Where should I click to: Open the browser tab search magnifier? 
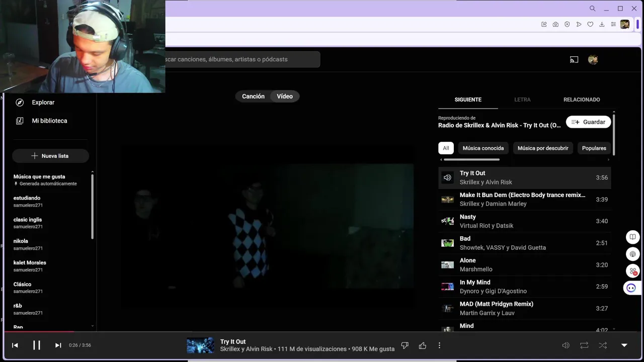593,9
